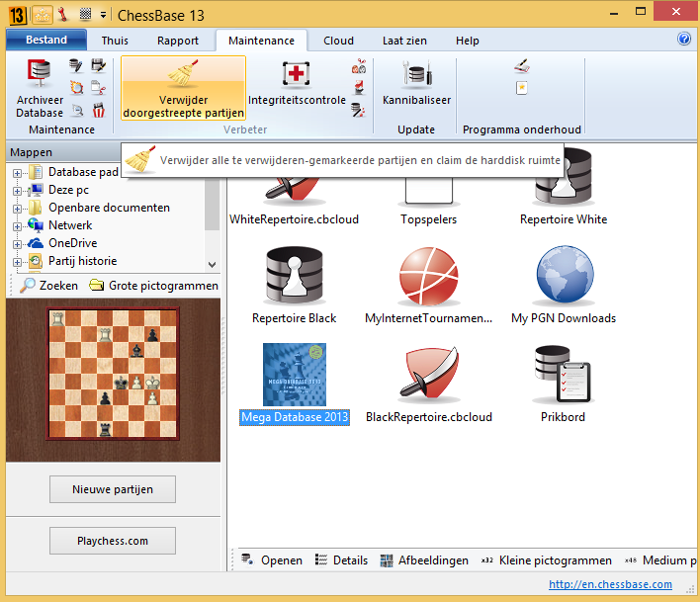Viewport: 700px width, 602px height.
Task: Select the Topspelers database
Action: point(428,190)
